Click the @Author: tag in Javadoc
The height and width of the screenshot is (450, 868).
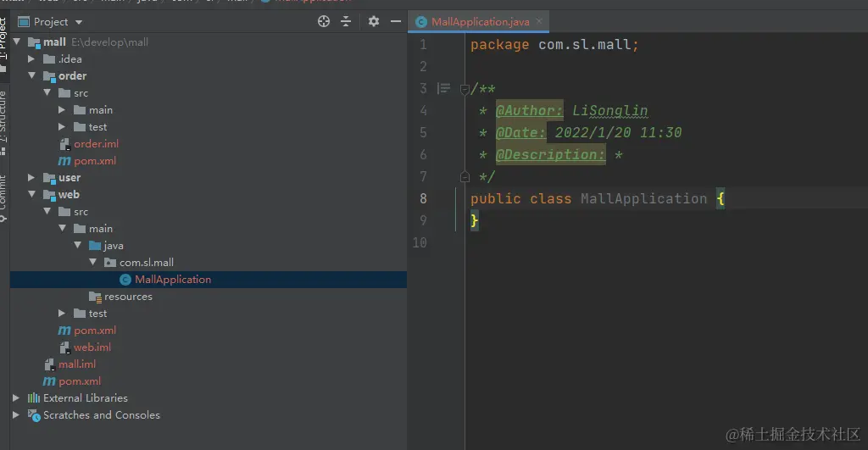click(x=529, y=110)
